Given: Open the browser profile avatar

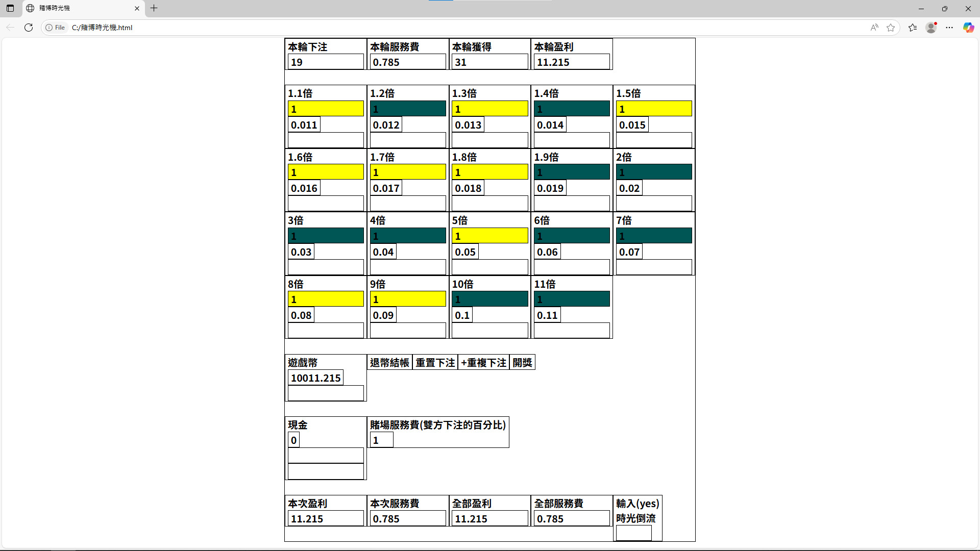Looking at the screenshot, I should tap(931, 28).
